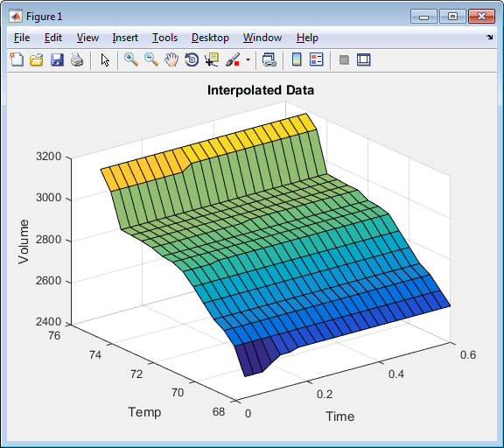Select the Brush data tool
Image resolution: width=504 pixels, height=448 pixels.
click(x=233, y=59)
